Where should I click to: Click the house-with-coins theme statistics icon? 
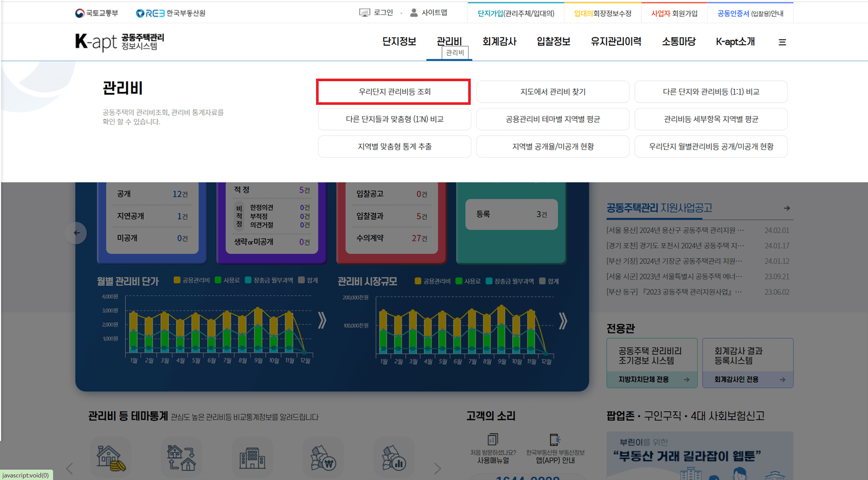tap(110, 456)
